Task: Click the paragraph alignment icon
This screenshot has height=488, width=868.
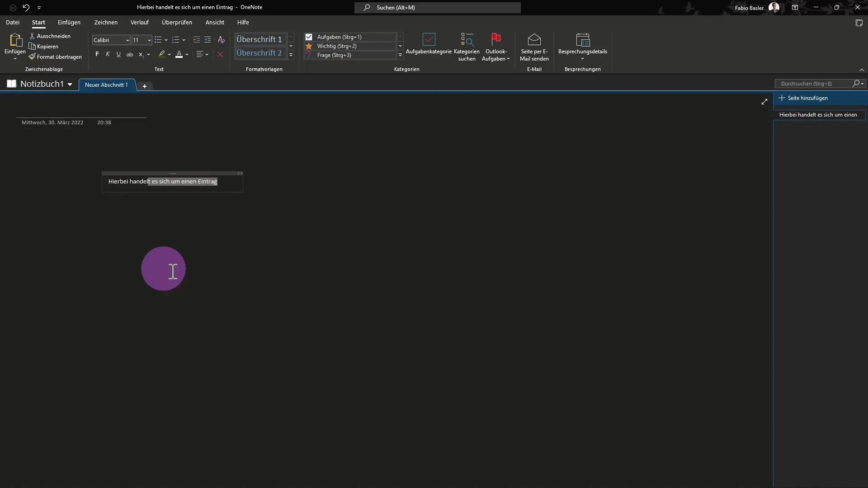Action: coord(199,54)
